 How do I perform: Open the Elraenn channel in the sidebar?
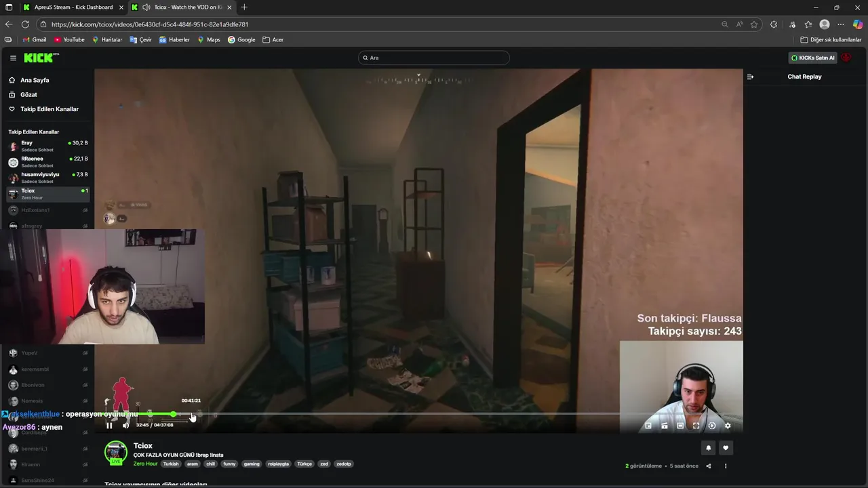click(47, 464)
